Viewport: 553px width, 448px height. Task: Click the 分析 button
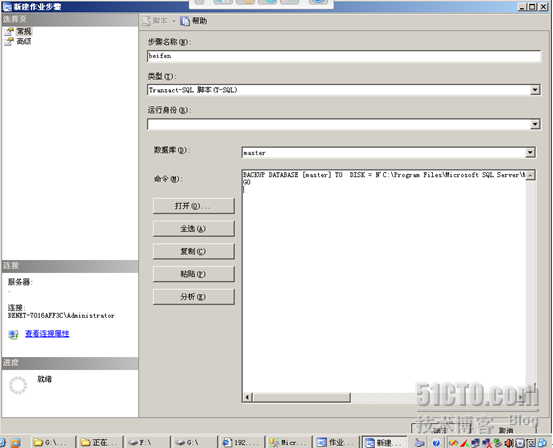pos(193,297)
